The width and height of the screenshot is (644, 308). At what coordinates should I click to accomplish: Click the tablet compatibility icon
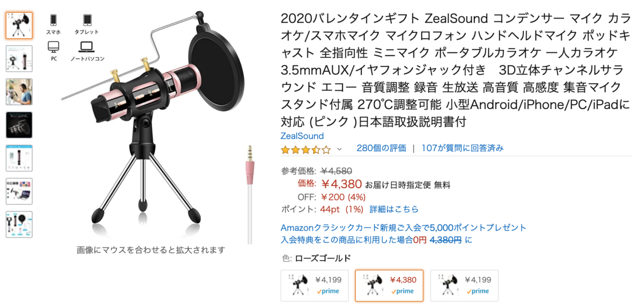[87, 20]
